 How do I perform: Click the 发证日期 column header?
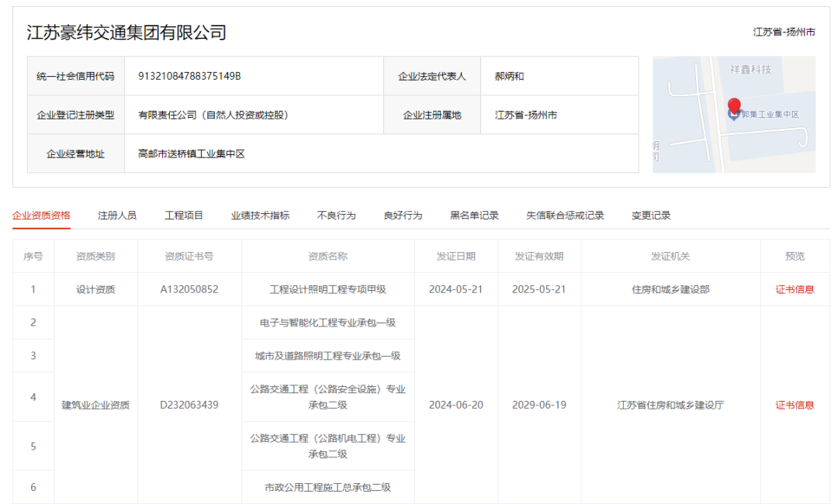(x=456, y=257)
